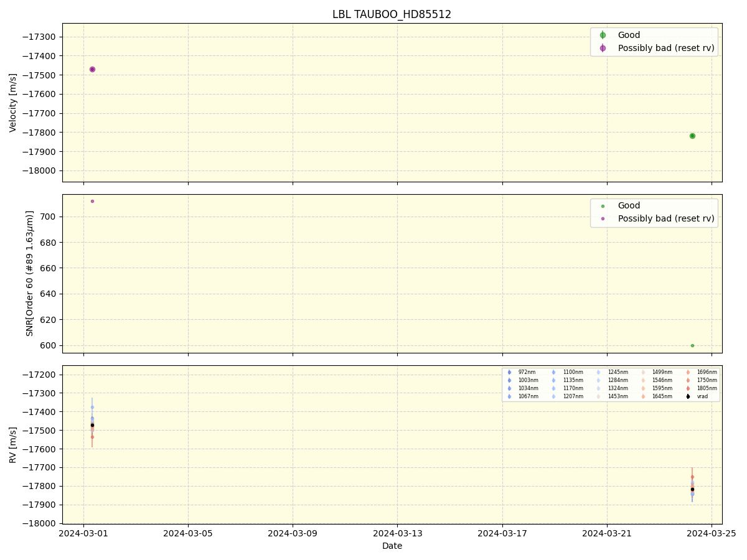Click the 'Velocity [m/s]' axis label
747x560 pixels.
13,103
